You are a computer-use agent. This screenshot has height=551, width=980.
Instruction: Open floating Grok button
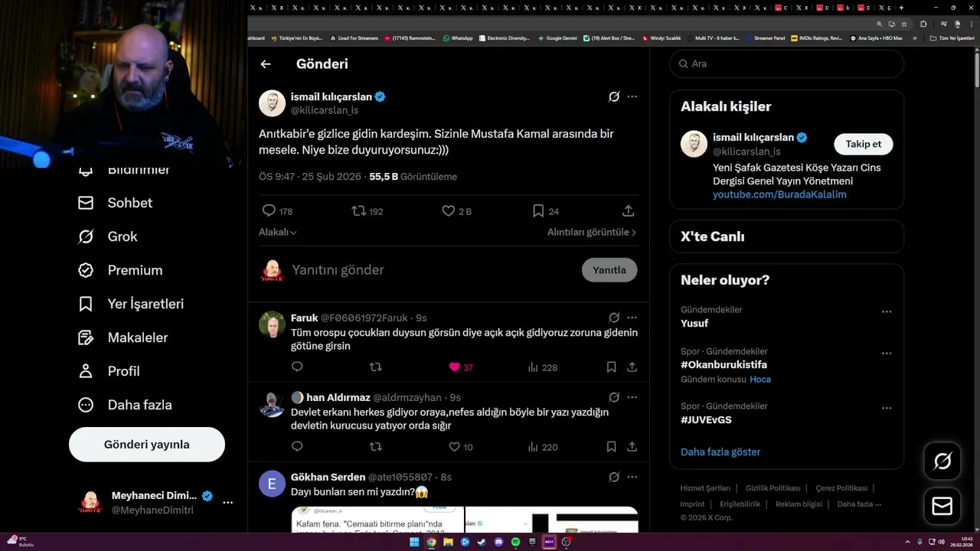[942, 461]
